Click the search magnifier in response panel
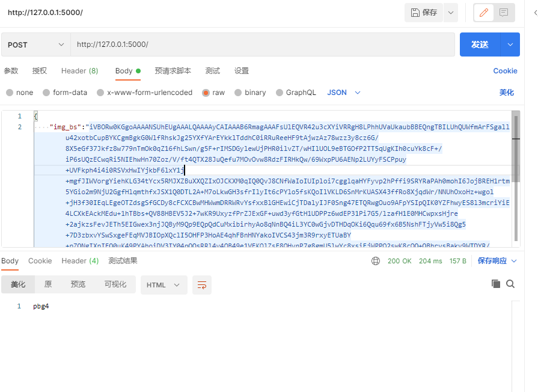This screenshot has height=392, width=538. click(510, 284)
